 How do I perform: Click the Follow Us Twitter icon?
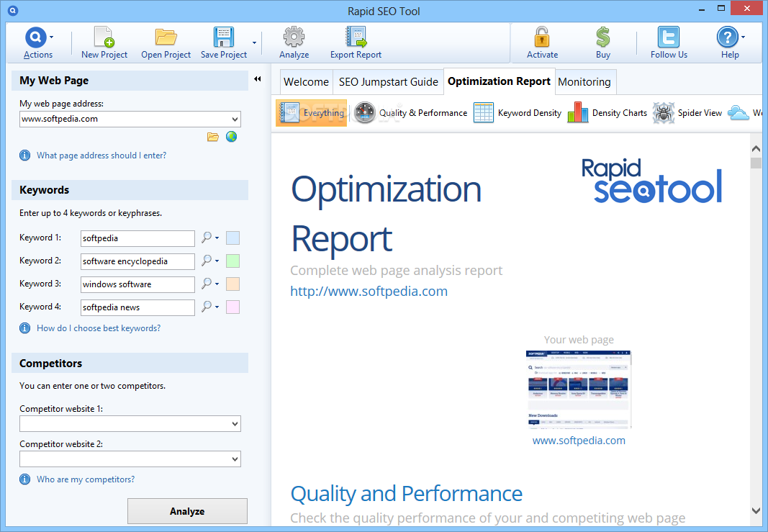click(669, 37)
